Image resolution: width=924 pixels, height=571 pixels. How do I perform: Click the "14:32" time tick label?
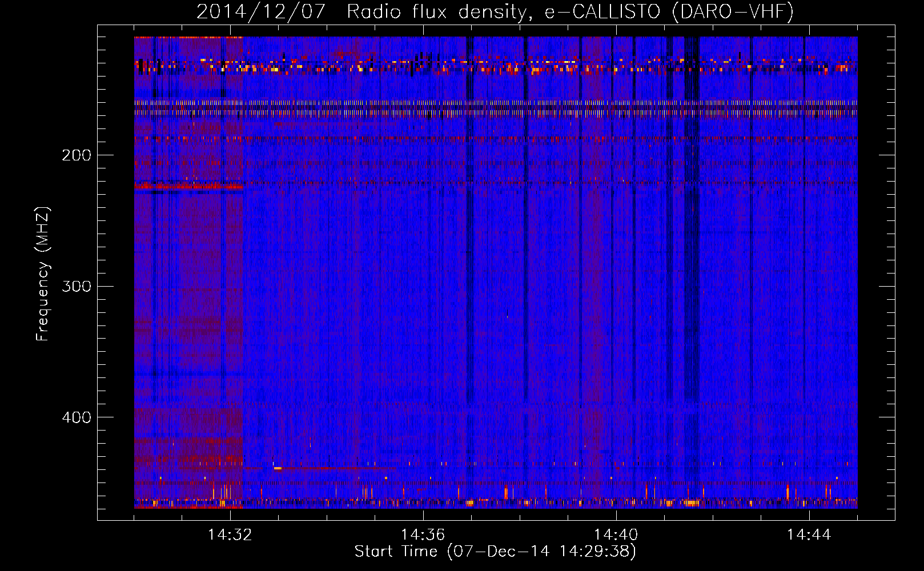[x=230, y=535]
